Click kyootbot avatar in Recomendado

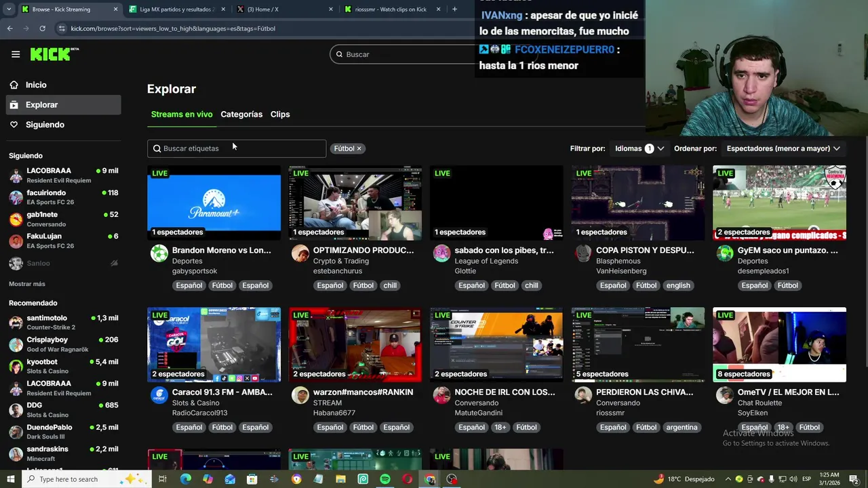click(x=16, y=366)
